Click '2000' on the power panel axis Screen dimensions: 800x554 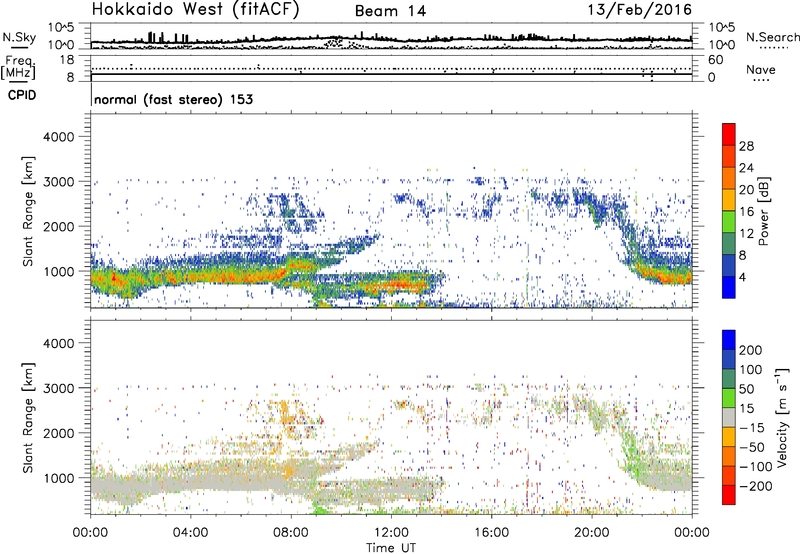pos(58,226)
